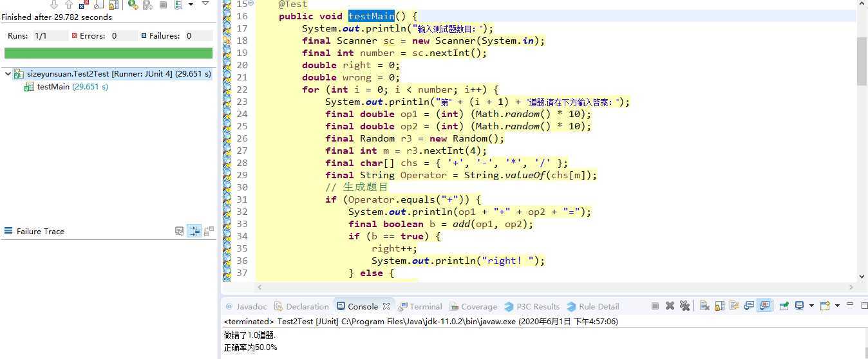Viewport: 868px width, 359px height.
Task: Click Clear Console icon
Action: pyautogui.click(x=704, y=306)
